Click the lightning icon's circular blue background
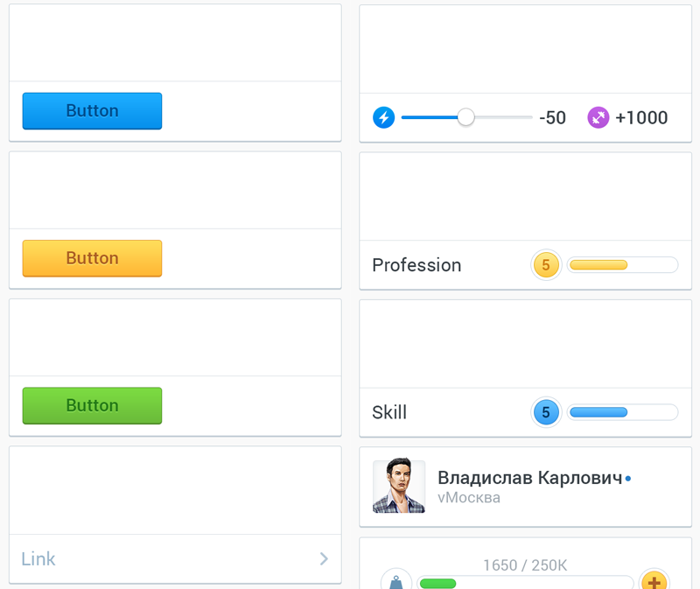 coord(383,116)
